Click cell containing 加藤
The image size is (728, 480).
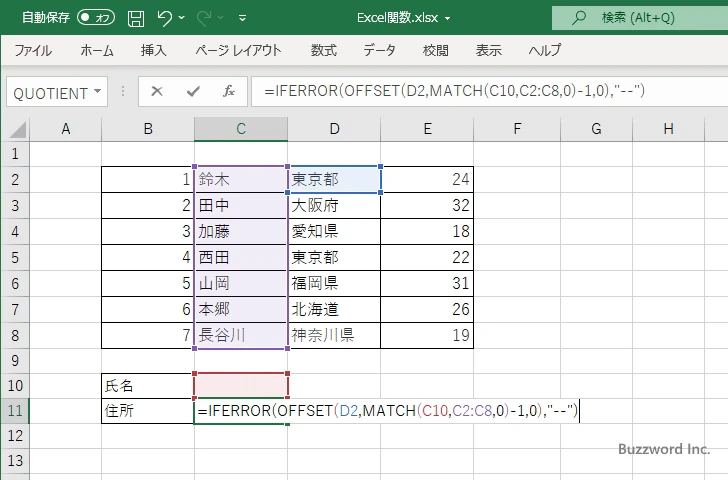point(241,231)
